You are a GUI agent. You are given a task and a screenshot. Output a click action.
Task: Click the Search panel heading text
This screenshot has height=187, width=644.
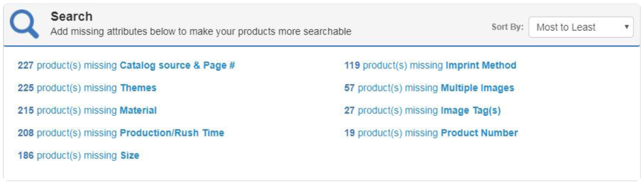click(71, 17)
